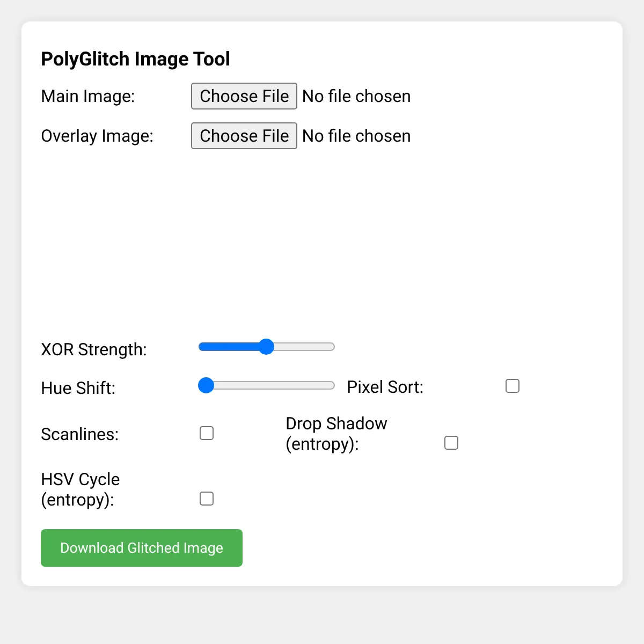Click the Overlay Image label text
This screenshot has width=644, height=644.
click(97, 136)
